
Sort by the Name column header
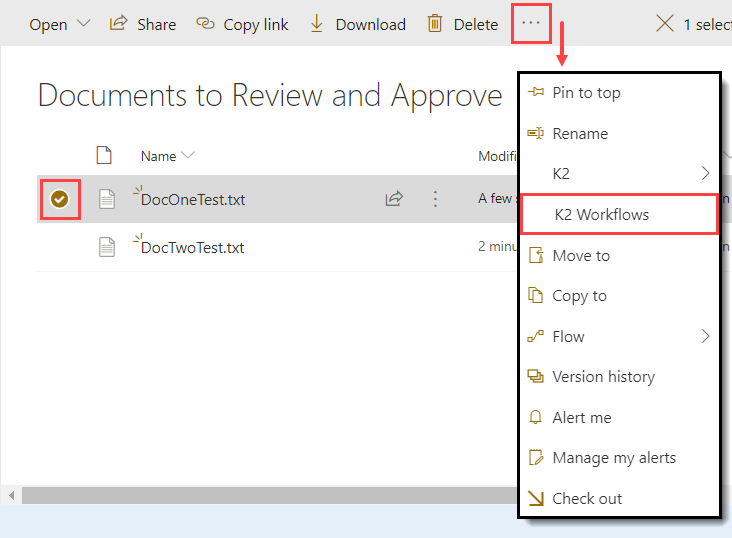coord(159,156)
